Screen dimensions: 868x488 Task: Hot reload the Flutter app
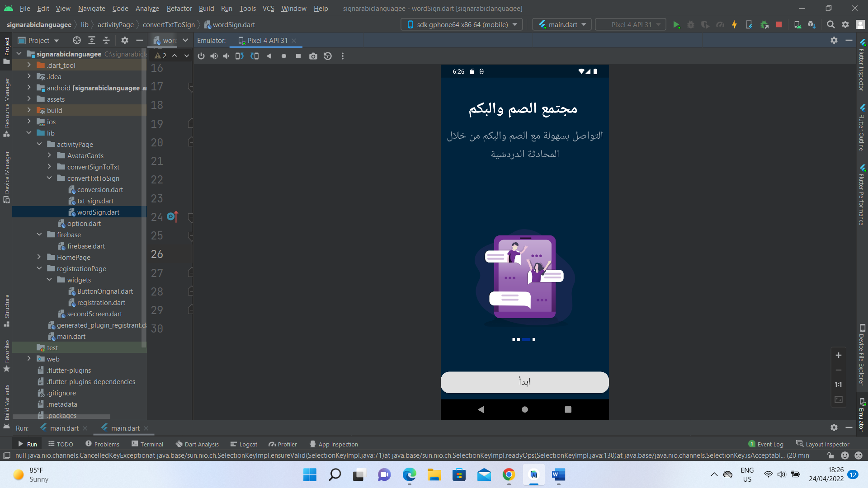pos(734,24)
